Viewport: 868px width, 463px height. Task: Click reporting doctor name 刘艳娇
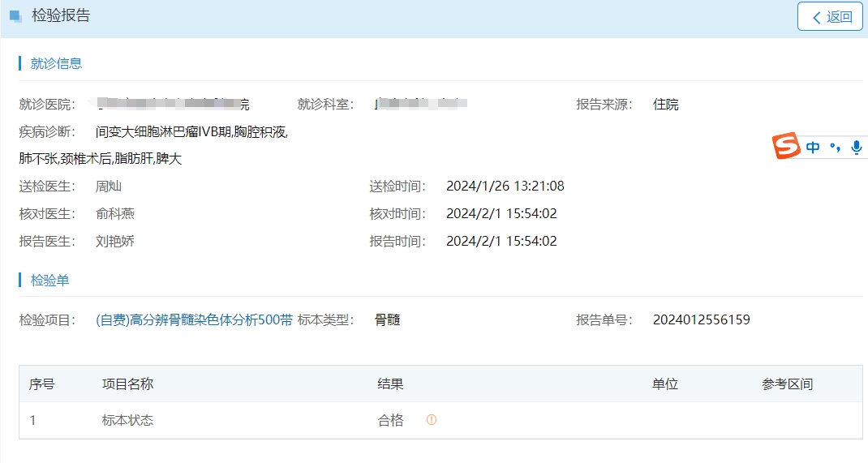click(x=114, y=241)
